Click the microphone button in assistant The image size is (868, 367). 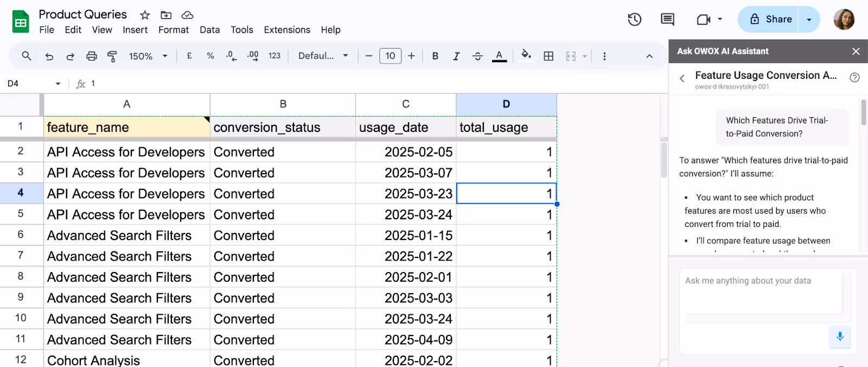point(840,337)
